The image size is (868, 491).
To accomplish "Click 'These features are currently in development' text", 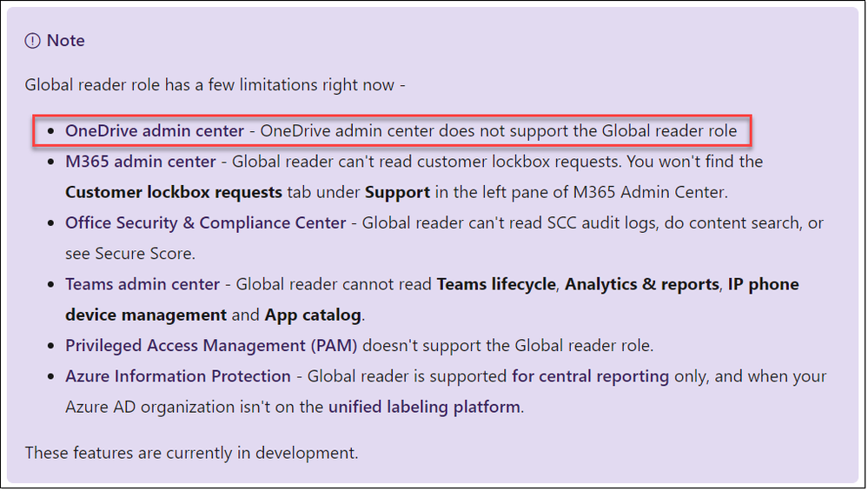I will click(191, 453).
